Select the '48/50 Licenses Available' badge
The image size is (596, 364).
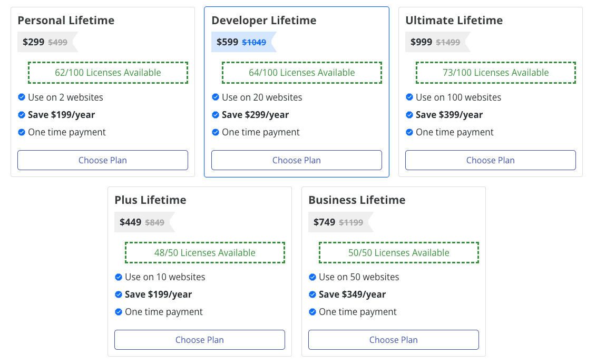point(204,252)
